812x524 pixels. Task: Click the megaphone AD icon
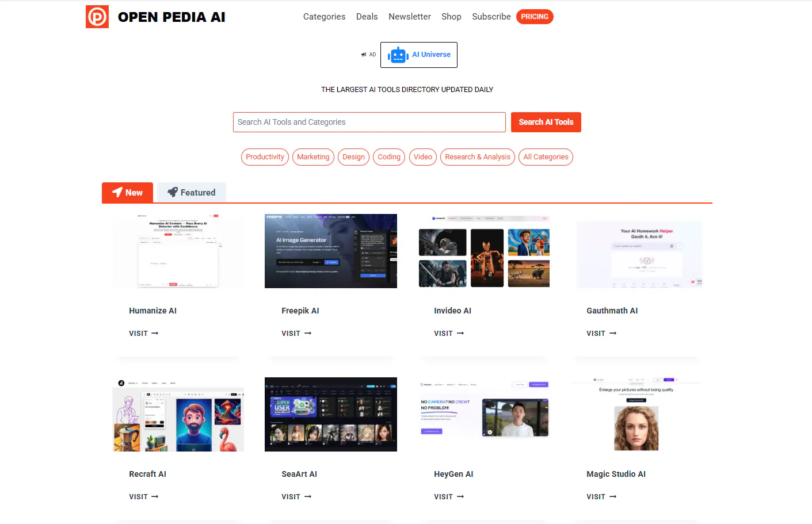point(364,55)
